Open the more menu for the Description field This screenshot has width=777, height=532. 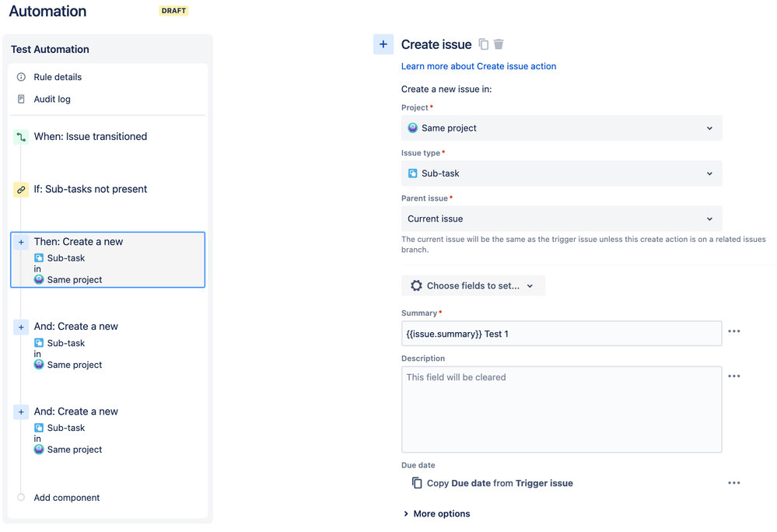(x=734, y=376)
